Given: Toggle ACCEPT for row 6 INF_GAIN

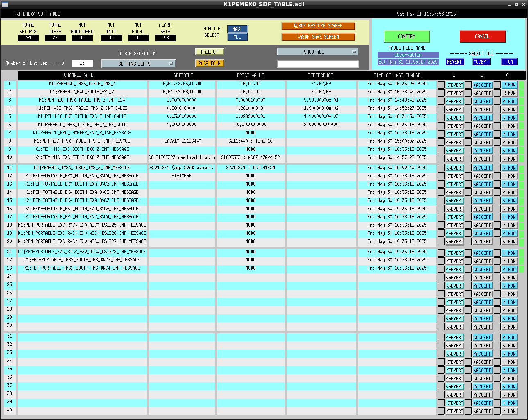Looking at the screenshot, I should coord(483,126).
